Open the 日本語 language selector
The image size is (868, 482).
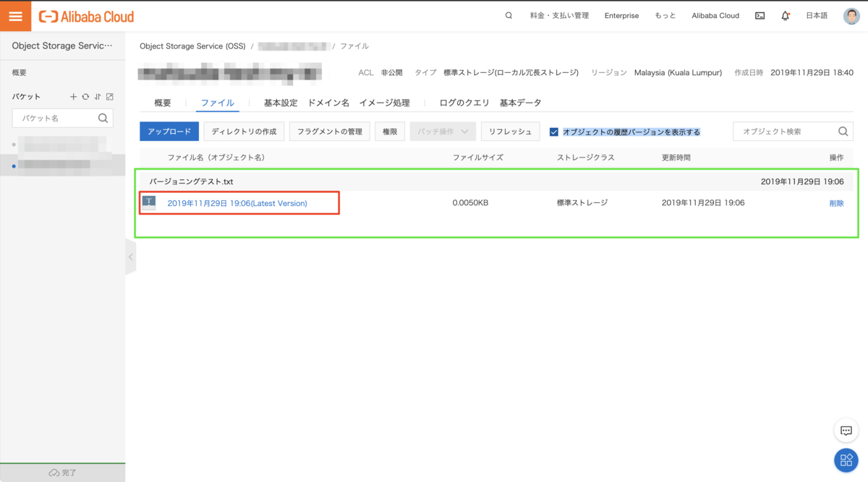pyautogui.click(x=817, y=15)
